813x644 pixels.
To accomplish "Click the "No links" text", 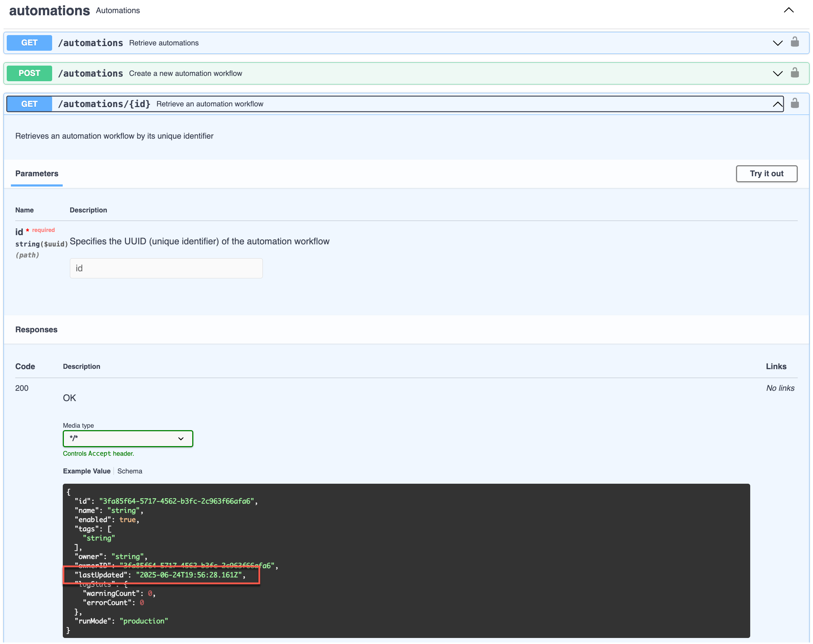I will [x=780, y=388].
